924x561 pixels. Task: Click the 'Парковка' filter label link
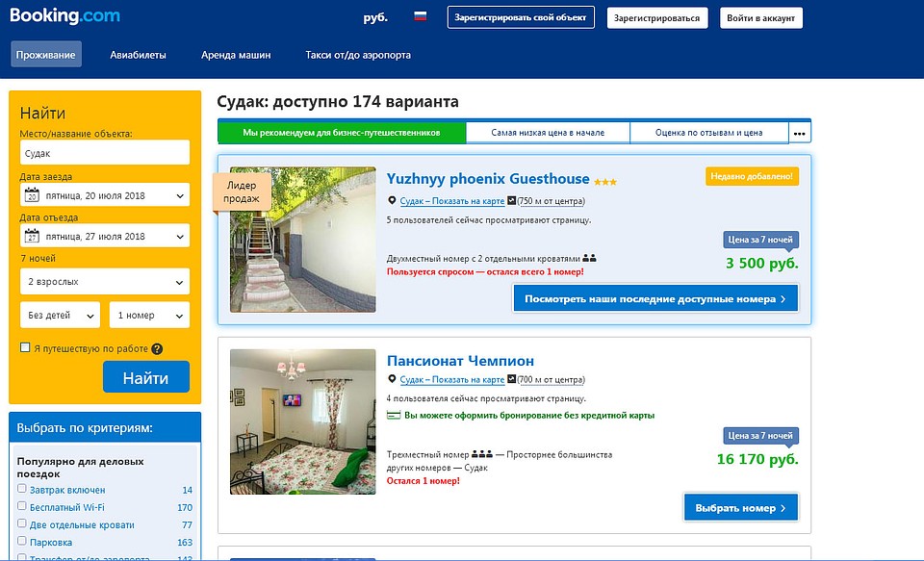[51, 542]
